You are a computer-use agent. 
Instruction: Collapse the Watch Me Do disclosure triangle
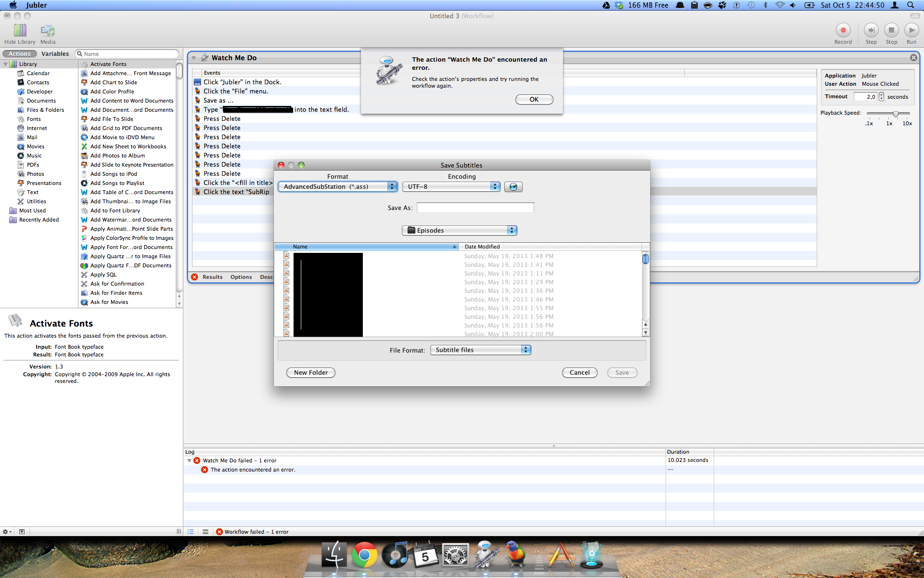(194, 58)
